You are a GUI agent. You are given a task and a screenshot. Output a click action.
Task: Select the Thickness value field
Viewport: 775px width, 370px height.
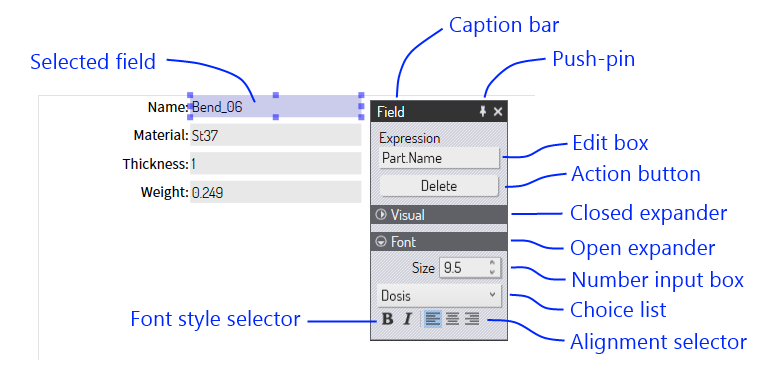(275, 164)
